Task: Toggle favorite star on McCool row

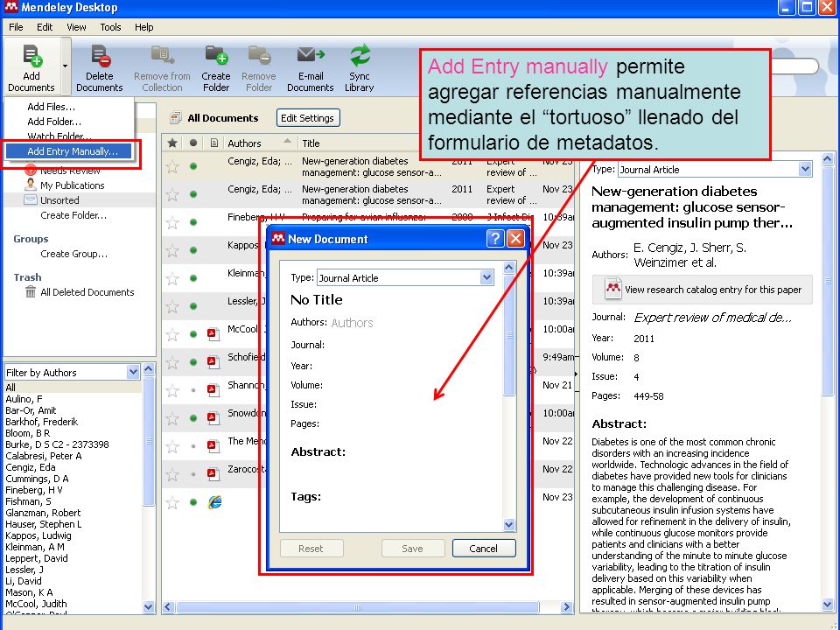Action: point(172,335)
